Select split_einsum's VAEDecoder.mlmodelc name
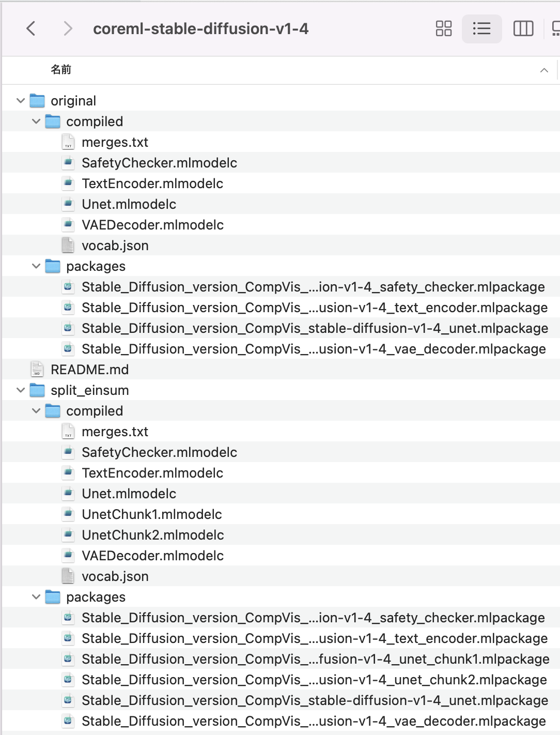Screen dimensions: 560x735 coord(153,556)
